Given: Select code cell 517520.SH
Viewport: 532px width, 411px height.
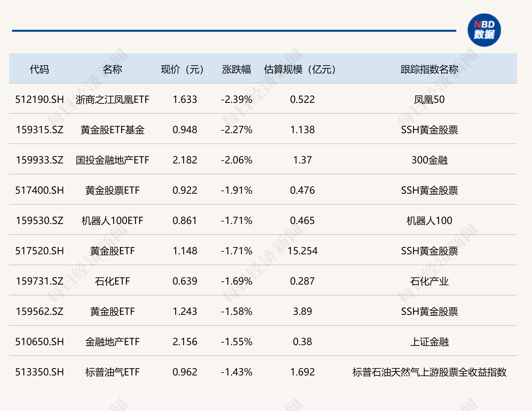Looking at the screenshot, I should tap(39, 251).
